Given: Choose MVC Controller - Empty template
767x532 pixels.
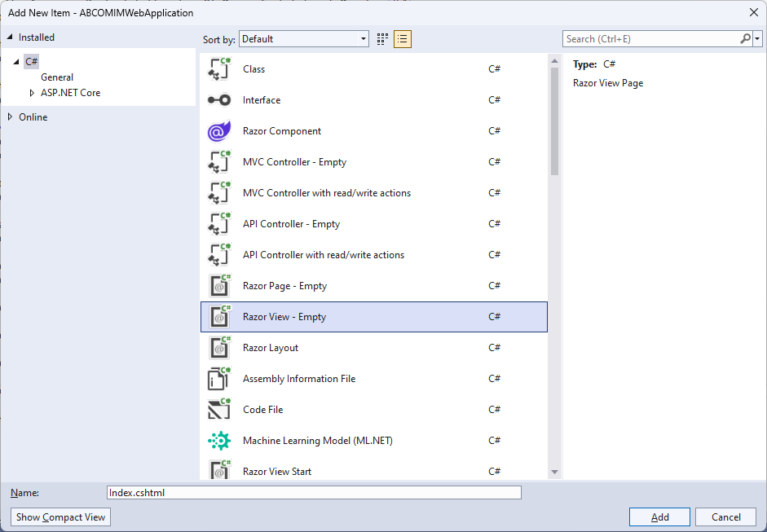Looking at the screenshot, I should click(294, 162).
